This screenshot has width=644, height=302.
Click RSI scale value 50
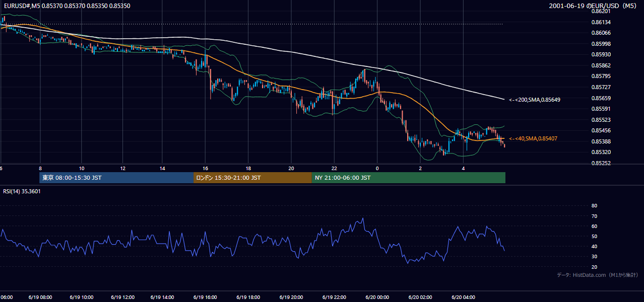point(594,236)
